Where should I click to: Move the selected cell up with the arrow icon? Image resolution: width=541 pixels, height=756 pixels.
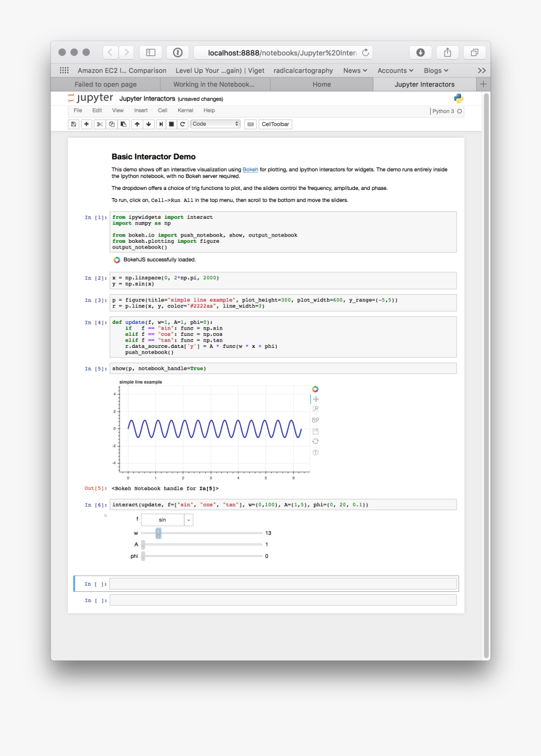click(137, 125)
